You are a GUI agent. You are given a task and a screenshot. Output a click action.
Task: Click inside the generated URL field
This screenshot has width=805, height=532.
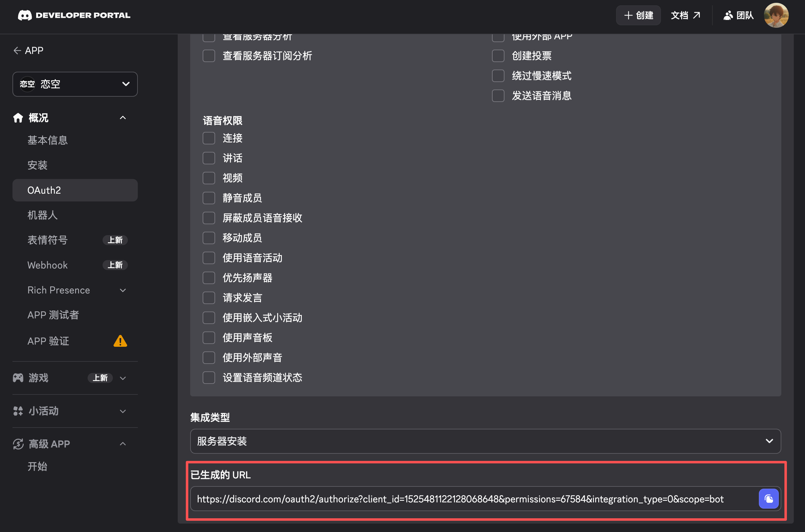coord(474,499)
